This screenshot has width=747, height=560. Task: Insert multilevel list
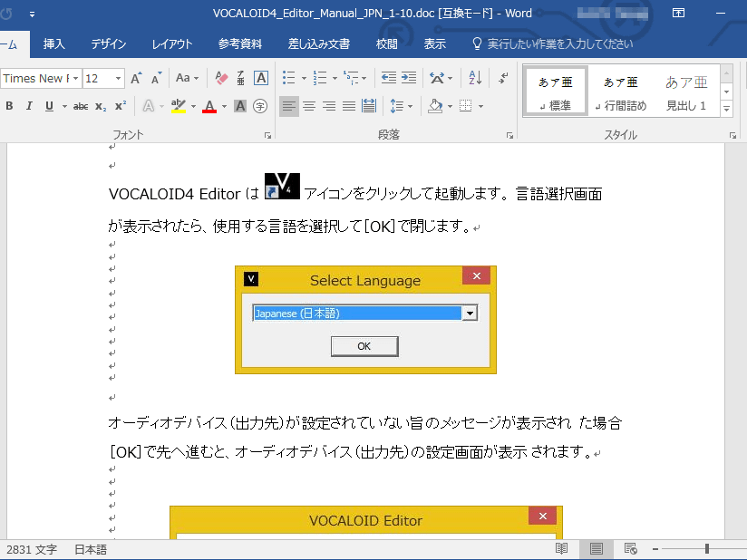click(x=351, y=78)
